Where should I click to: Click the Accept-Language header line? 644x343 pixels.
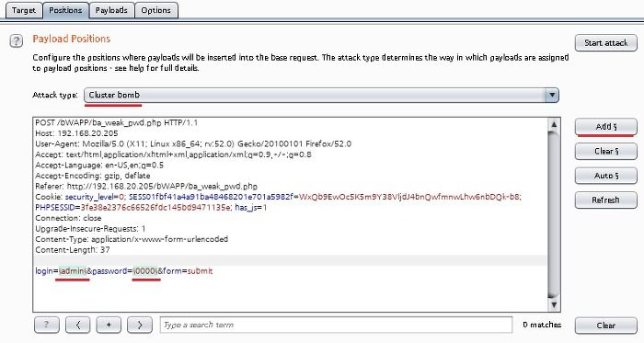click(99, 166)
